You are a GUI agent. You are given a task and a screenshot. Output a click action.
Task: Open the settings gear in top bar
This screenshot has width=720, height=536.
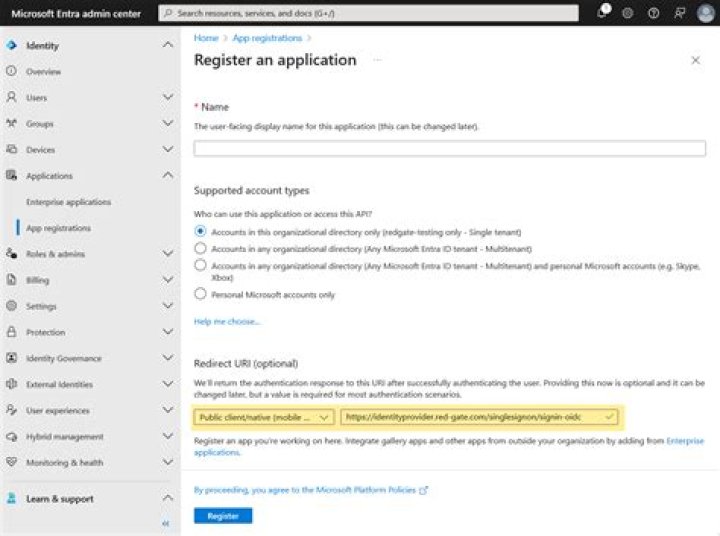click(x=628, y=13)
